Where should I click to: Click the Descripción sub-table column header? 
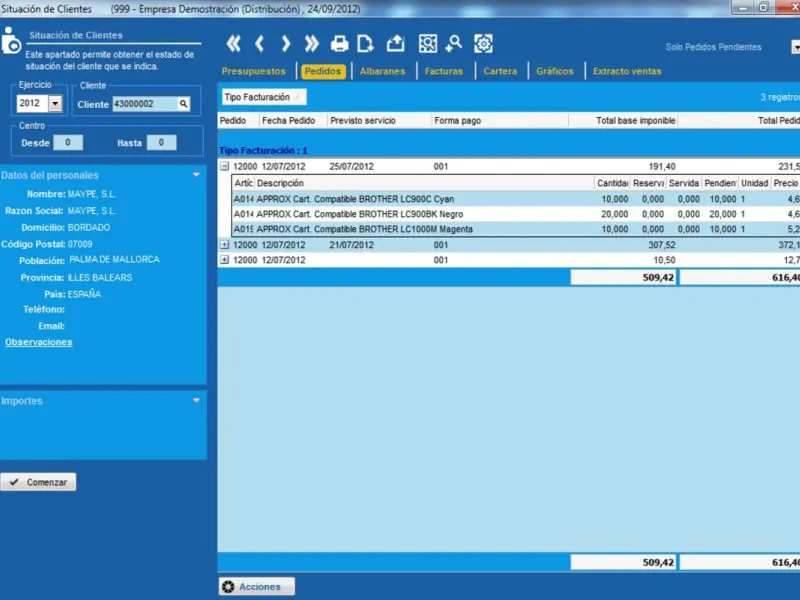click(424, 183)
